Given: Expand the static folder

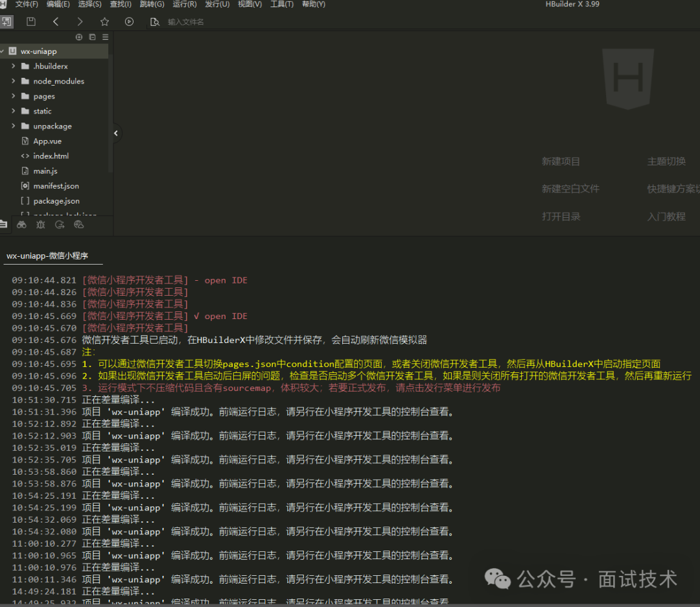Looking at the screenshot, I should (x=14, y=111).
